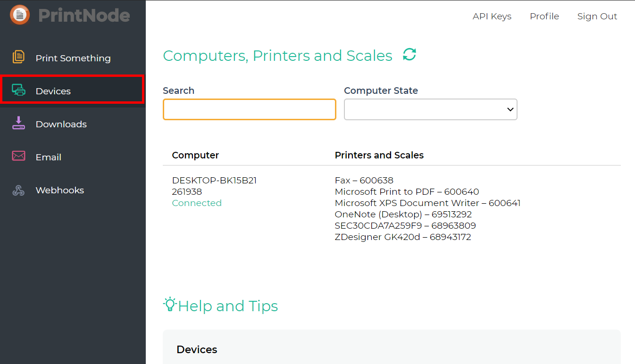
Task: Click the lightbulb icon beside Help and Tips
Action: click(x=170, y=305)
